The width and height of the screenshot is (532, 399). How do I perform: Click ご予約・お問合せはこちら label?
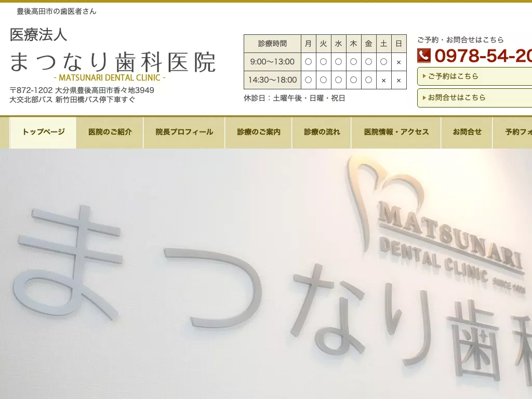coord(460,40)
